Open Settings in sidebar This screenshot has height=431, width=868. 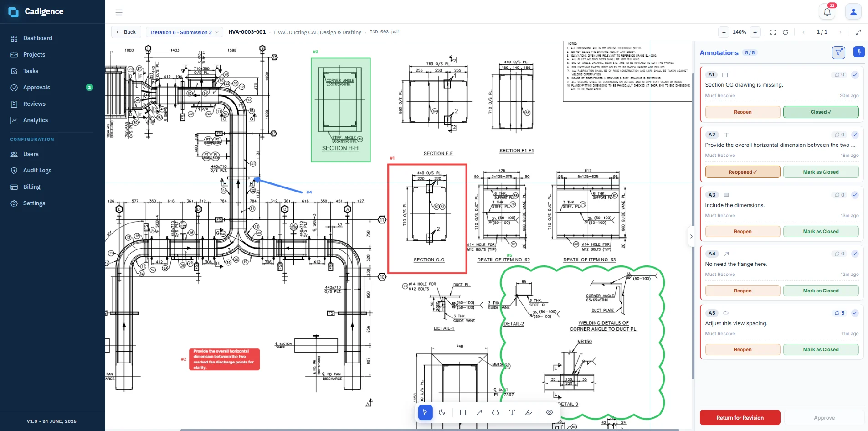(52, 203)
